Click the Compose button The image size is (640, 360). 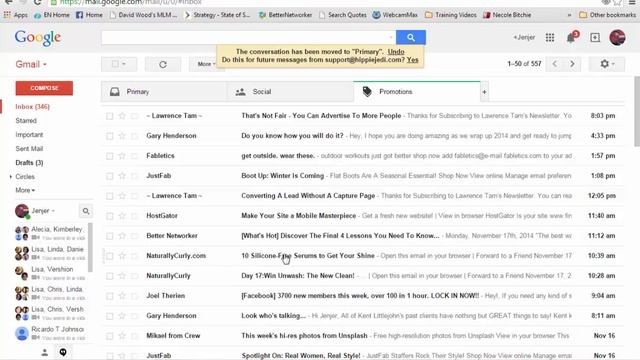tap(44, 88)
